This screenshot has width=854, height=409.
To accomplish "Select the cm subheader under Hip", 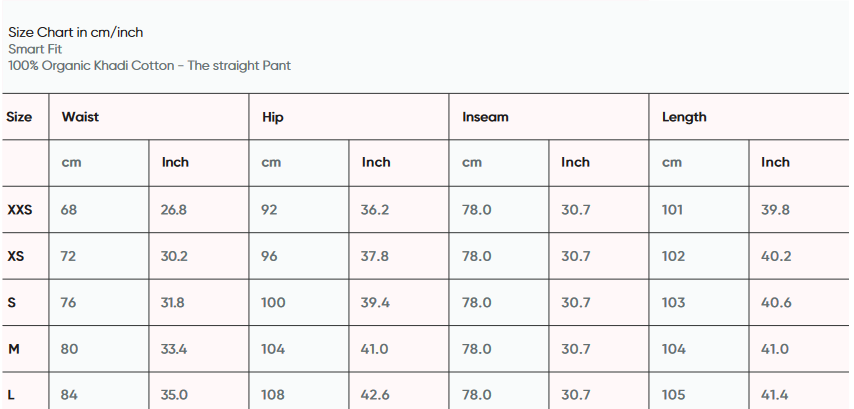I will (271, 162).
